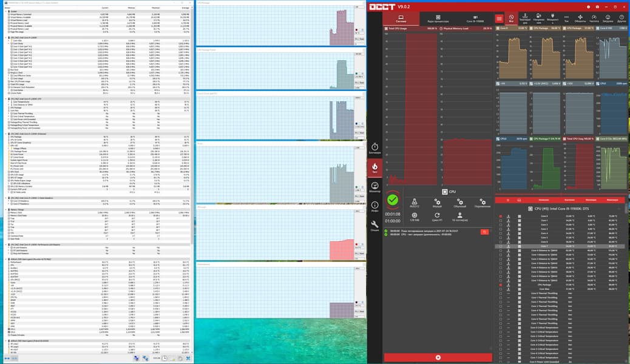The width and height of the screenshot is (630, 364).
Task: Collapse the System group in HWiNFO sensor tree
Action: pos(5,12)
